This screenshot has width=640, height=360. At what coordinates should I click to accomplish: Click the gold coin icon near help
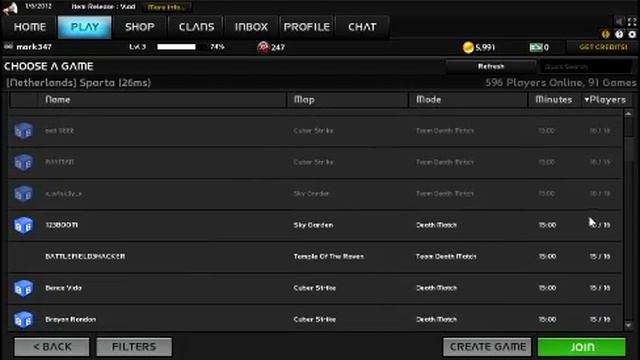click(x=606, y=34)
